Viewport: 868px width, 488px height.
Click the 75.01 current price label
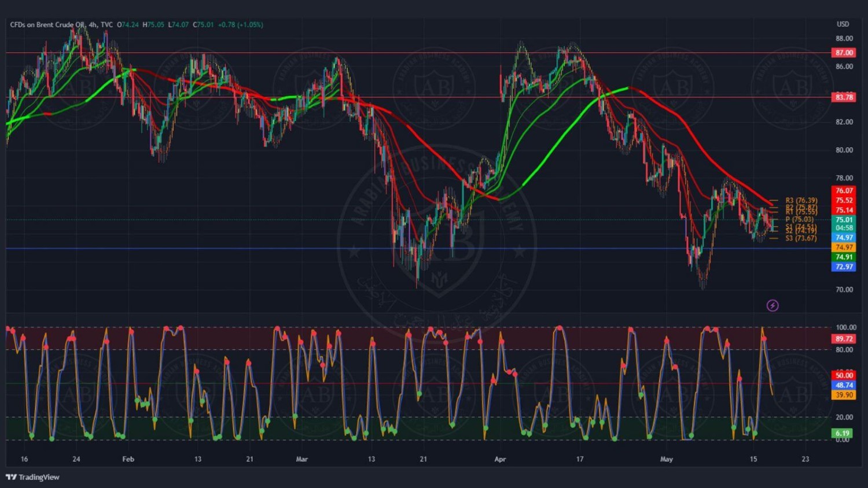click(844, 220)
